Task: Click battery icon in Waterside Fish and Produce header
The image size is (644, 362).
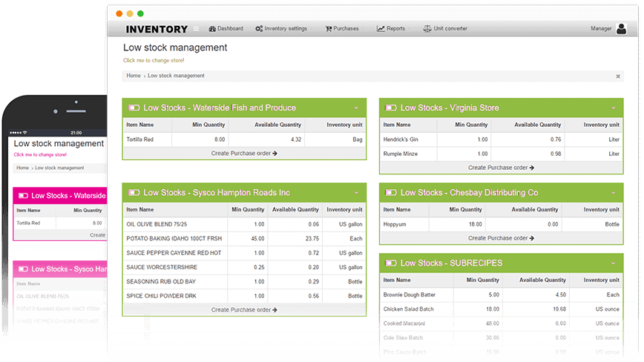Action: coord(134,108)
